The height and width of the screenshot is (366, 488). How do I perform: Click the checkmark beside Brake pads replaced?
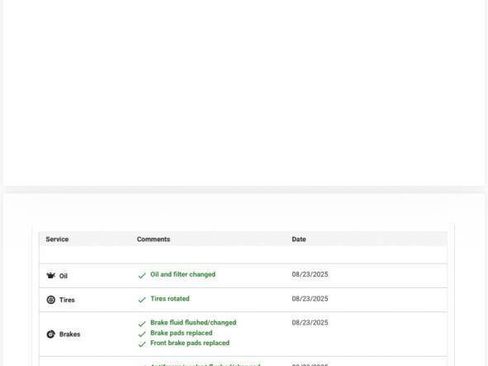(x=142, y=334)
